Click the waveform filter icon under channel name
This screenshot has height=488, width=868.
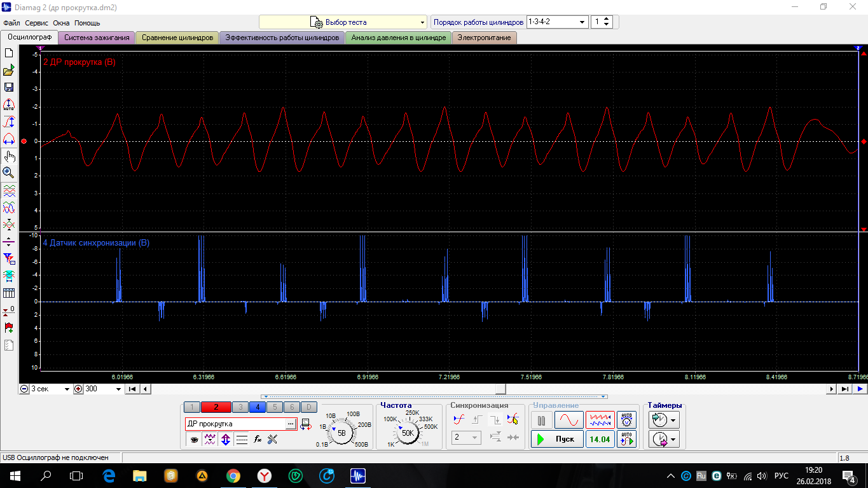209,439
